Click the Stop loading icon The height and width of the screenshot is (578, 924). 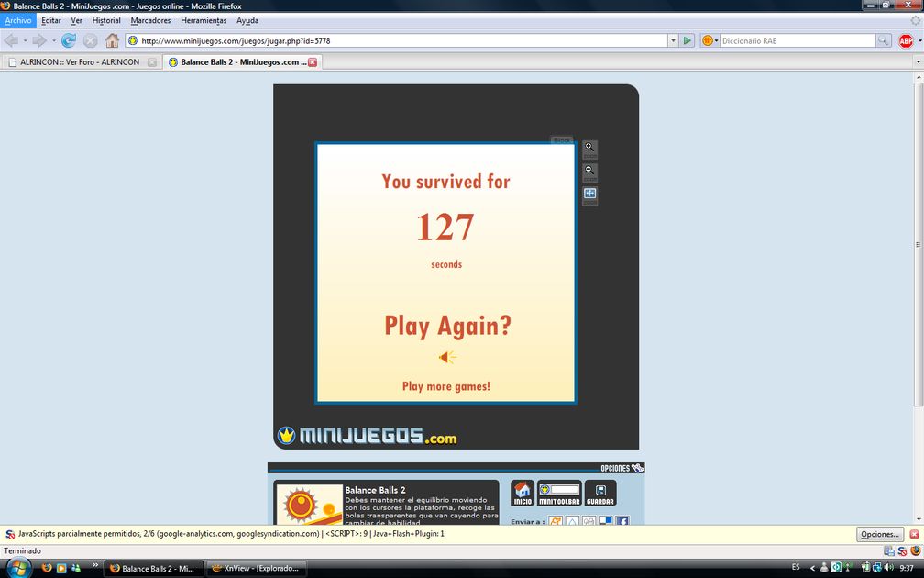pyautogui.click(x=90, y=40)
